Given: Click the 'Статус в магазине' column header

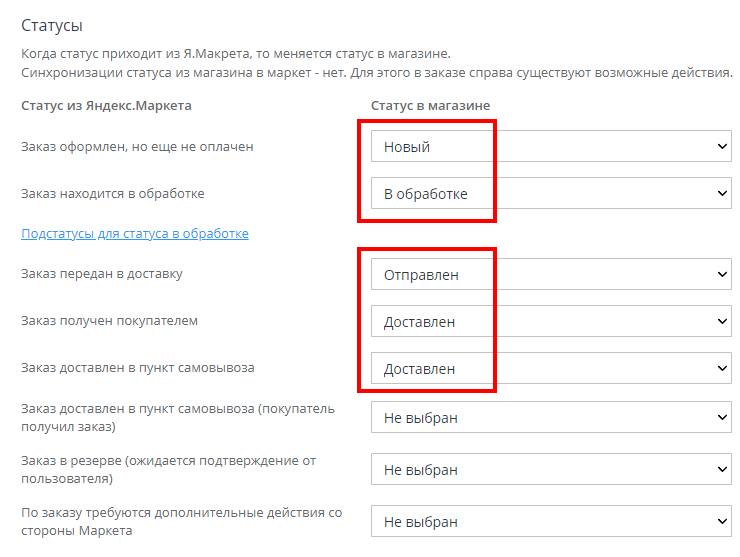Looking at the screenshot, I should [430, 105].
